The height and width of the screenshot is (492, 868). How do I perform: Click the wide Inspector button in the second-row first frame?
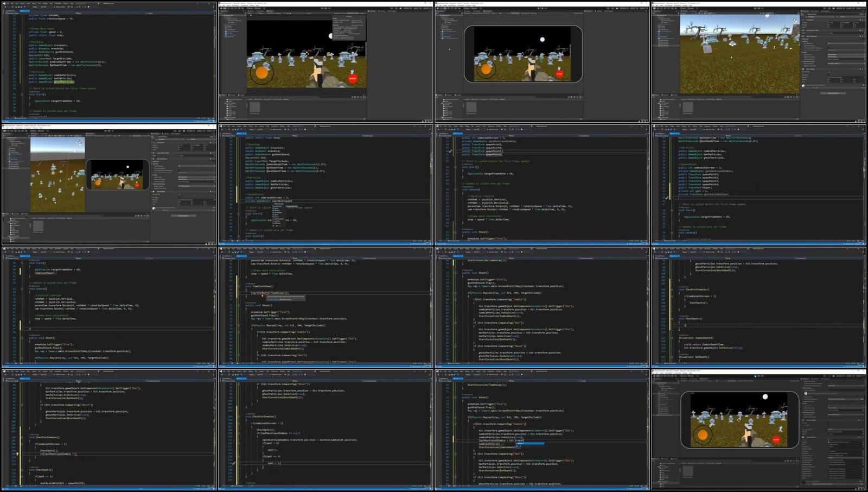pos(183,216)
